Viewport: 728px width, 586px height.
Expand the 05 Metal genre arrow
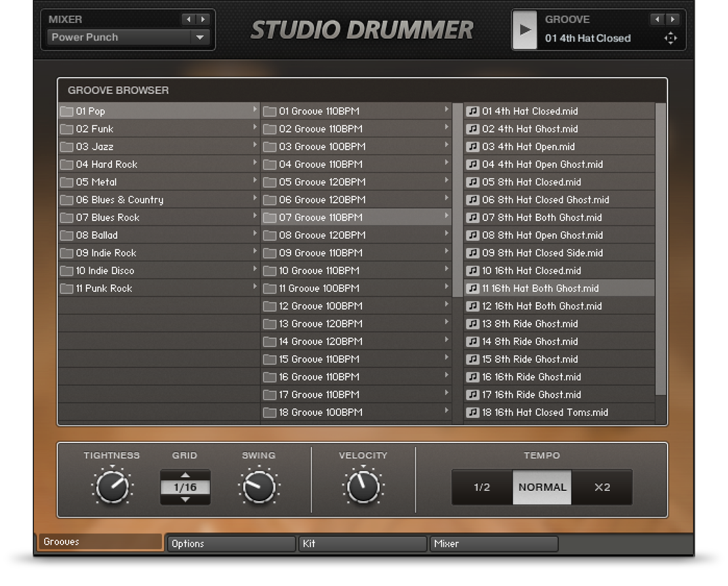coord(254,181)
